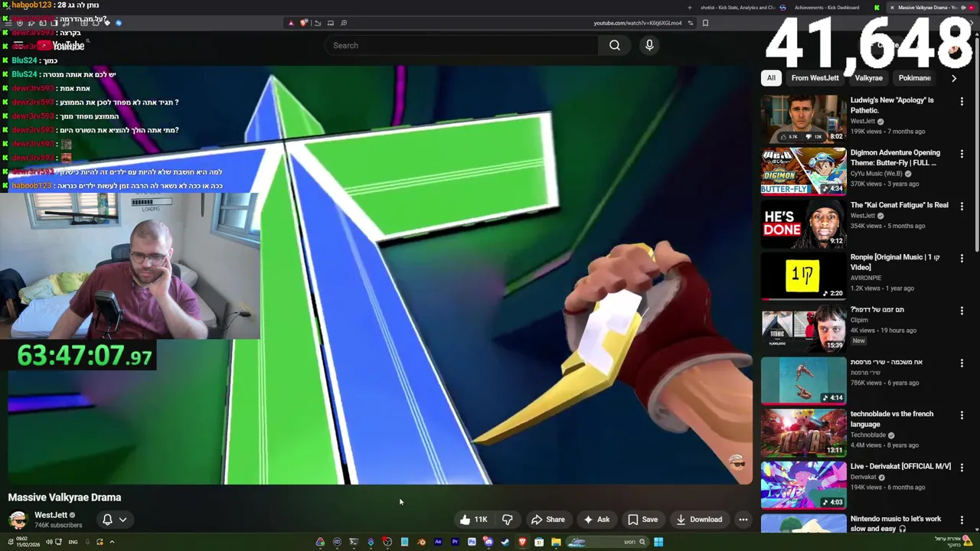The width and height of the screenshot is (980, 551).
Task: Open technoblade vs the french language video
Action: [803, 432]
